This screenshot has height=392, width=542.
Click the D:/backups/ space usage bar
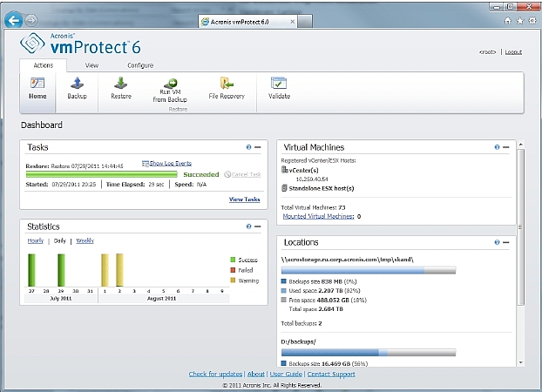[x=369, y=352]
